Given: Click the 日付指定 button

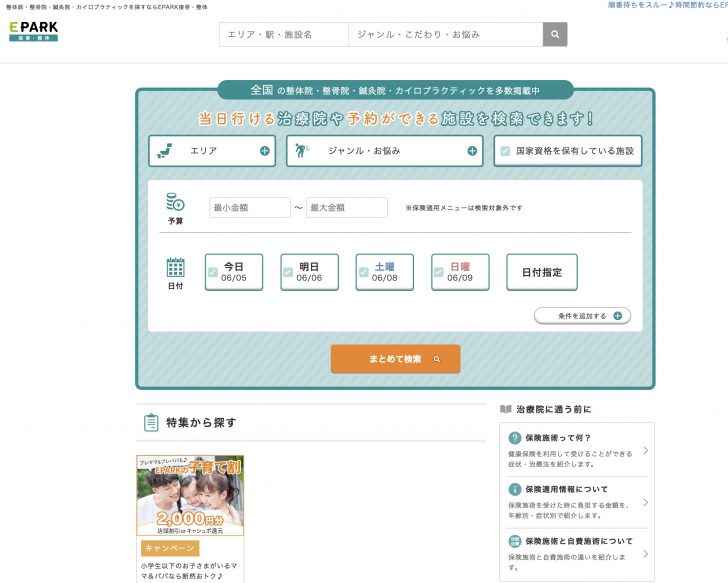Looking at the screenshot, I should [541, 272].
